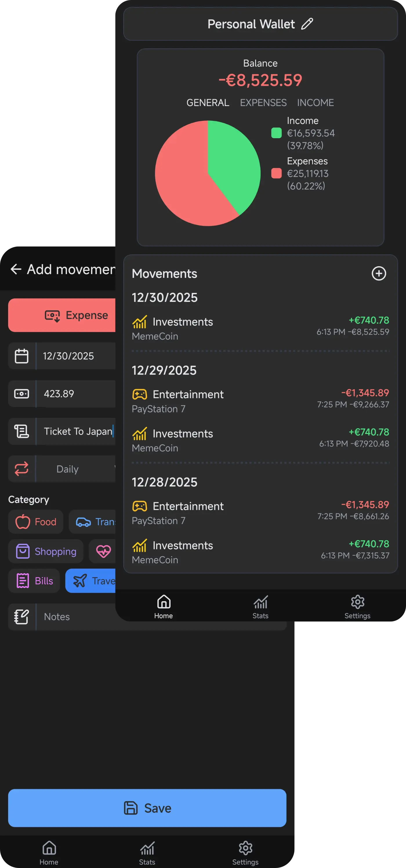406x868 pixels.
Task: Select the Food category chip
Action: [x=35, y=521]
